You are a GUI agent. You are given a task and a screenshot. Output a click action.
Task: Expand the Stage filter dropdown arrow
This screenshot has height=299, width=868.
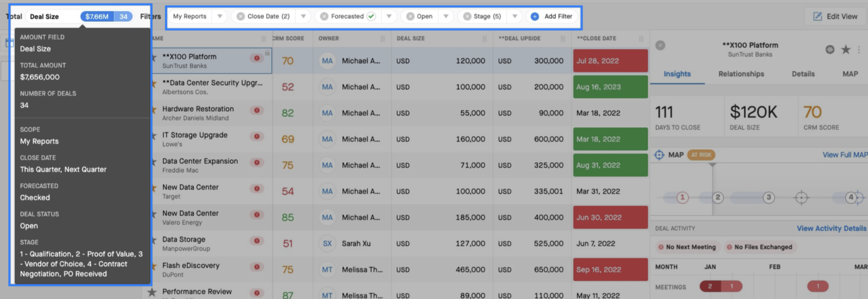tap(514, 17)
